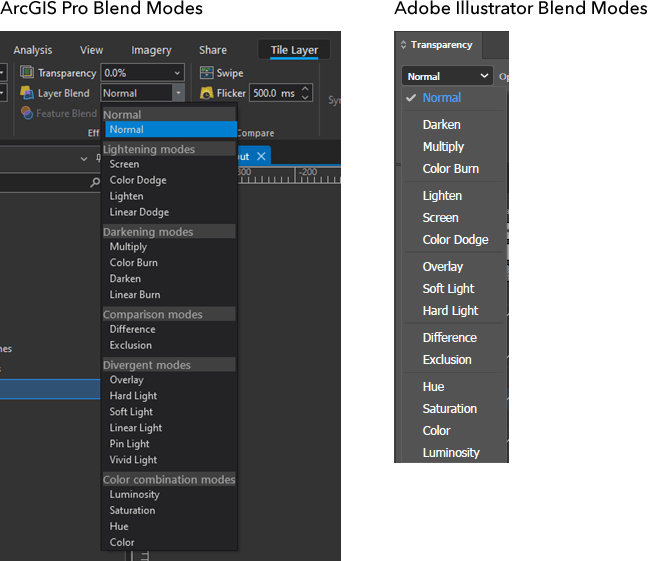The image size is (648, 561).
Task: Open the Layer Blend dropdown arrow
Action: [178, 93]
